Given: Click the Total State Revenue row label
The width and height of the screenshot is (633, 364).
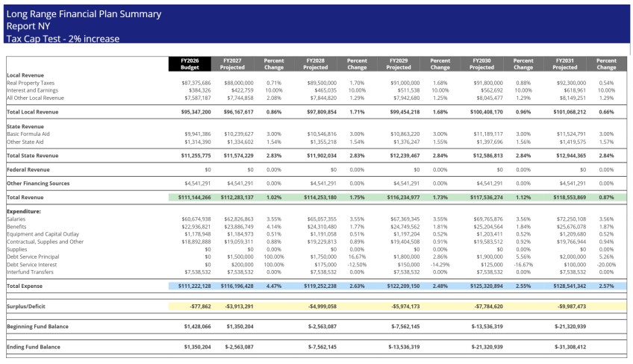Looking at the screenshot, I should click(32, 156).
